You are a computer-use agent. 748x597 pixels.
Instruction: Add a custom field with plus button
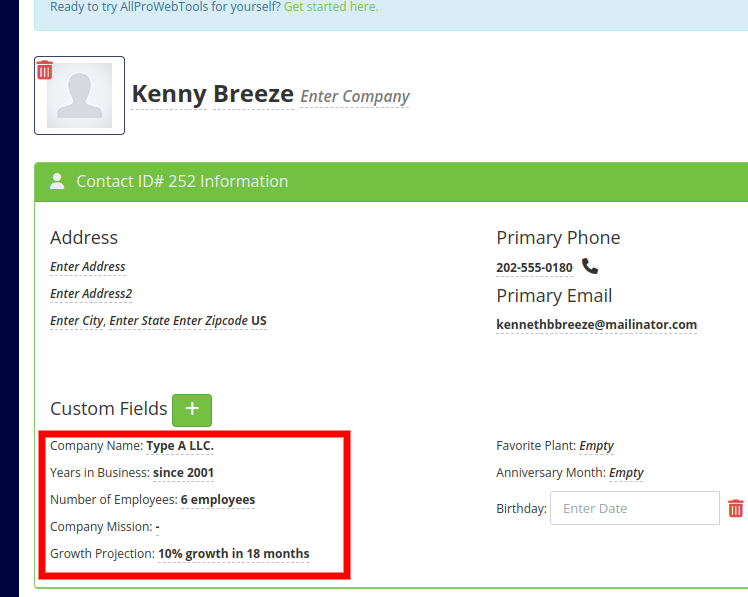(192, 410)
